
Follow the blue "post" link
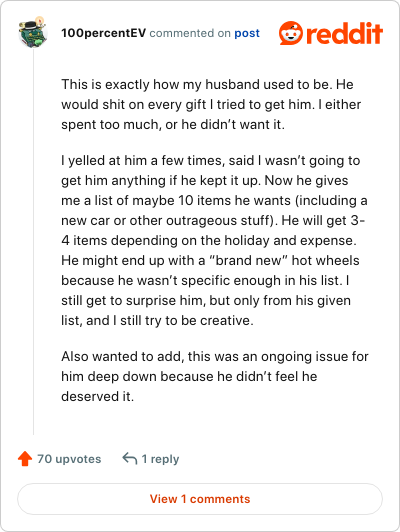coord(247,33)
